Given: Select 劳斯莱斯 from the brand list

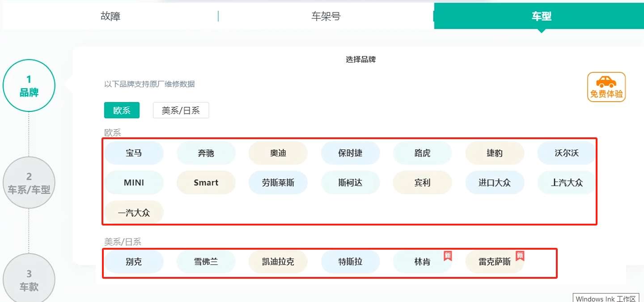Looking at the screenshot, I should pos(278,183).
